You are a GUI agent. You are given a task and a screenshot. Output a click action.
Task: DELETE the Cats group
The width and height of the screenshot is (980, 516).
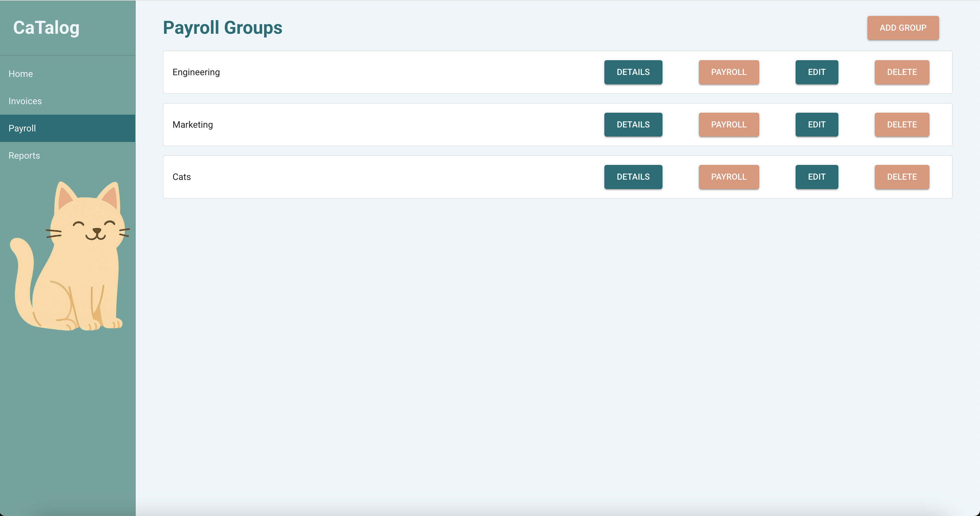pos(902,177)
